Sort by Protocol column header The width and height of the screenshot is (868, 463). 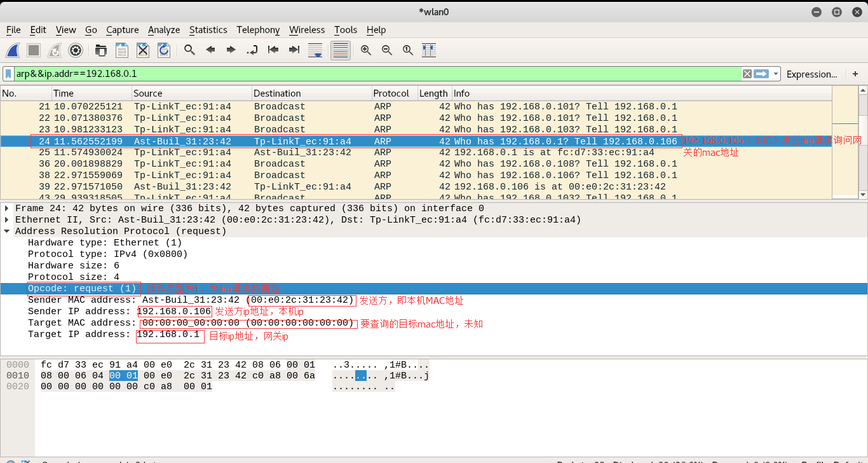pyautogui.click(x=394, y=93)
